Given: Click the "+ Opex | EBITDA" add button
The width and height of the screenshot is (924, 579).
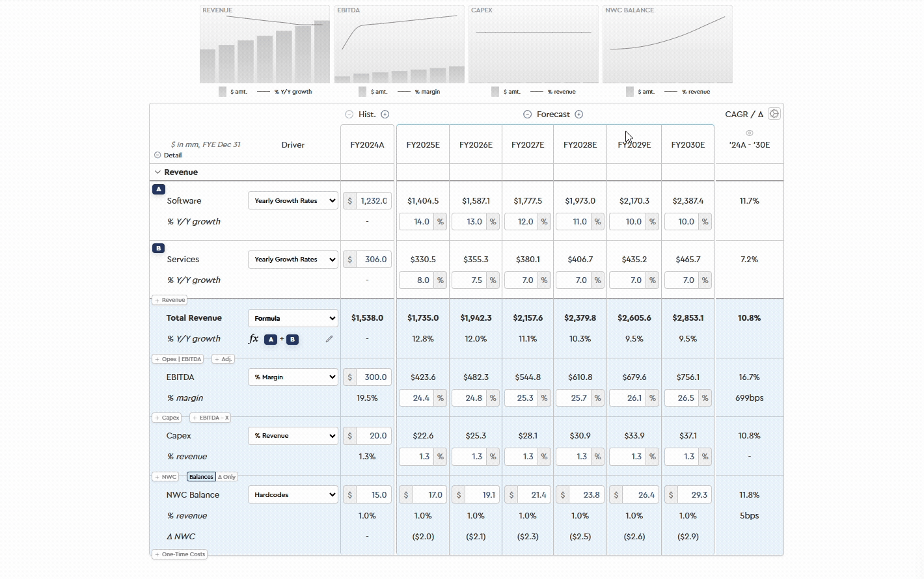Looking at the screenshot, I should [x=178, y=358].
